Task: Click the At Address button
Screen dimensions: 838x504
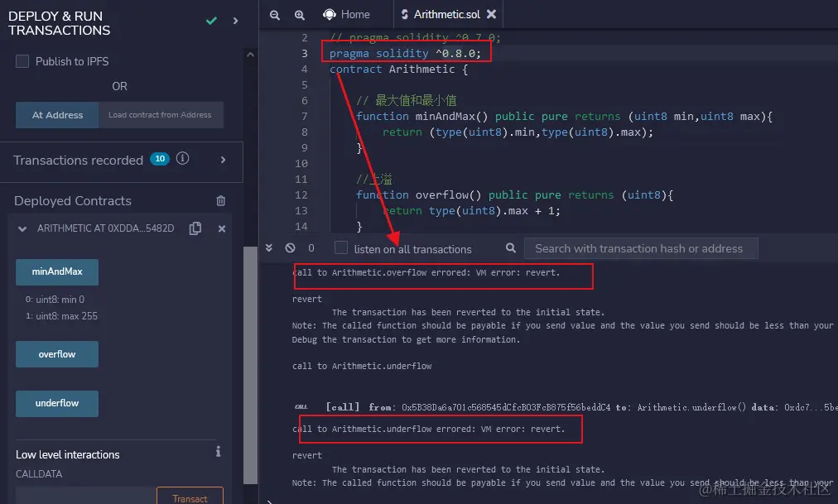Action: (x=57, y=115)
